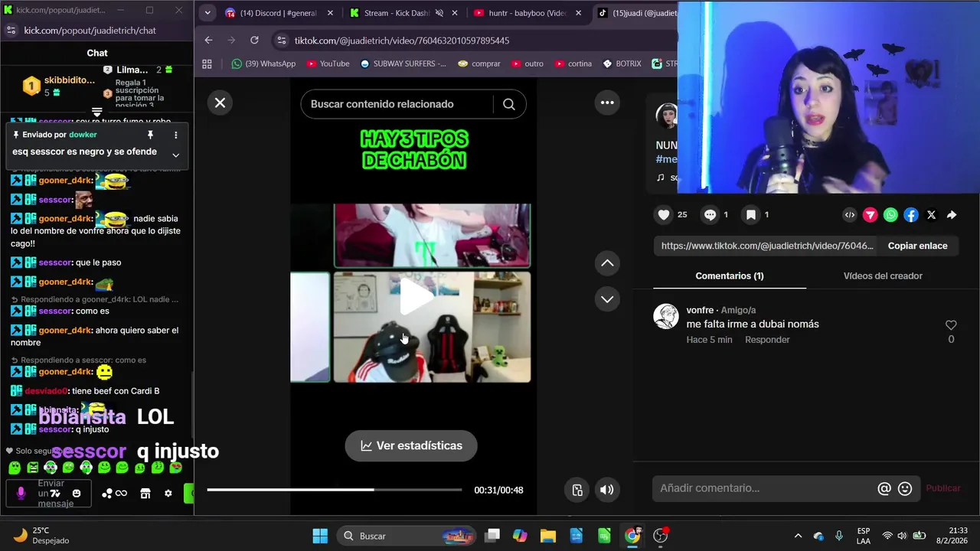
Task: Open comments via speech bubble icon
Action: 710,215
